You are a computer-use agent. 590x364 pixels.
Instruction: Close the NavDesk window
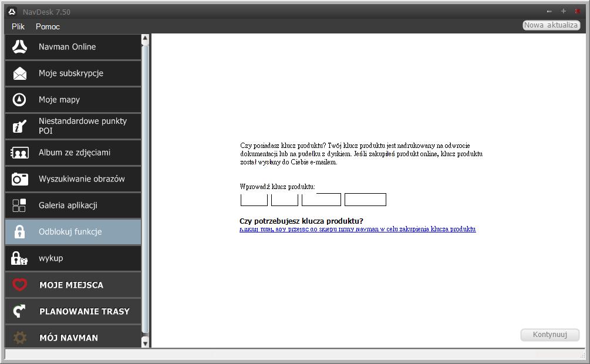pos(577,11)
